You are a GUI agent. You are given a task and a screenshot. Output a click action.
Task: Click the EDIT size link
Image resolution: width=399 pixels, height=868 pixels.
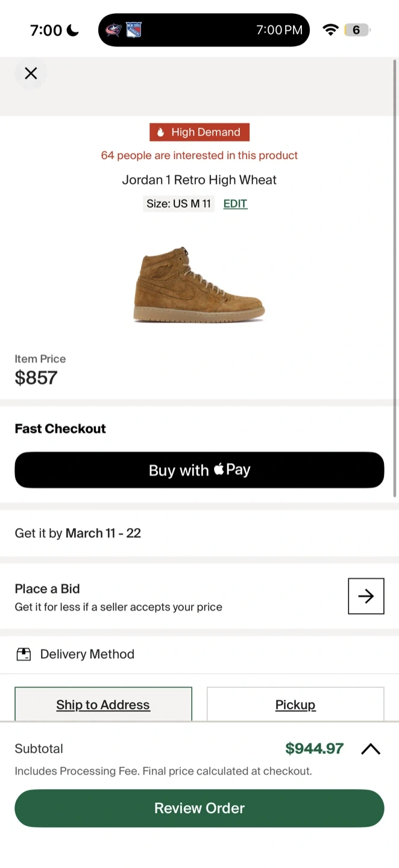[x=235, y=204]
